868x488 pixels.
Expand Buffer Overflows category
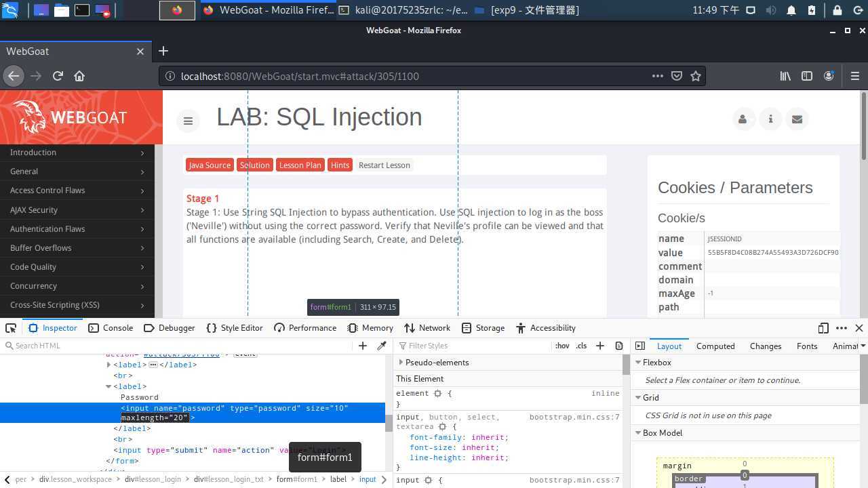click(x=77, y=248)
